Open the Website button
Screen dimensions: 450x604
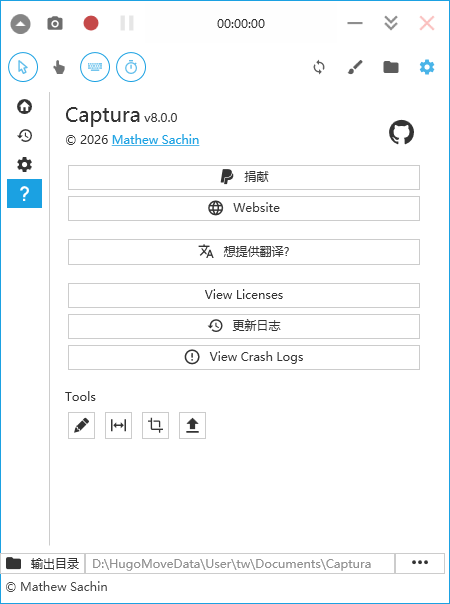pyautogui.click(x=244, y=208)
